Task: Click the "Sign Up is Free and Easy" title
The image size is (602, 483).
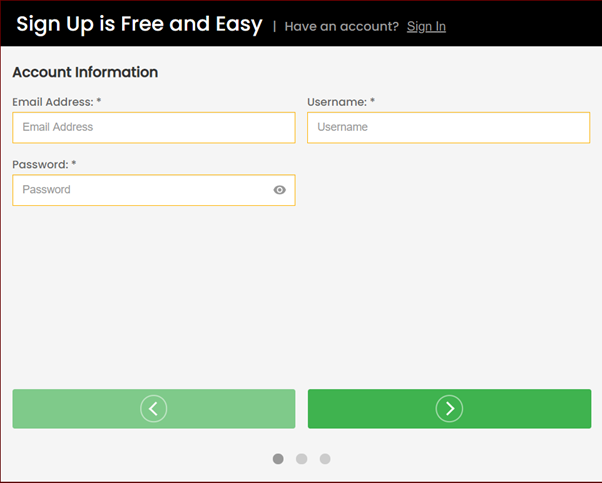Action: pyautogui.click(x=139, y=24)
